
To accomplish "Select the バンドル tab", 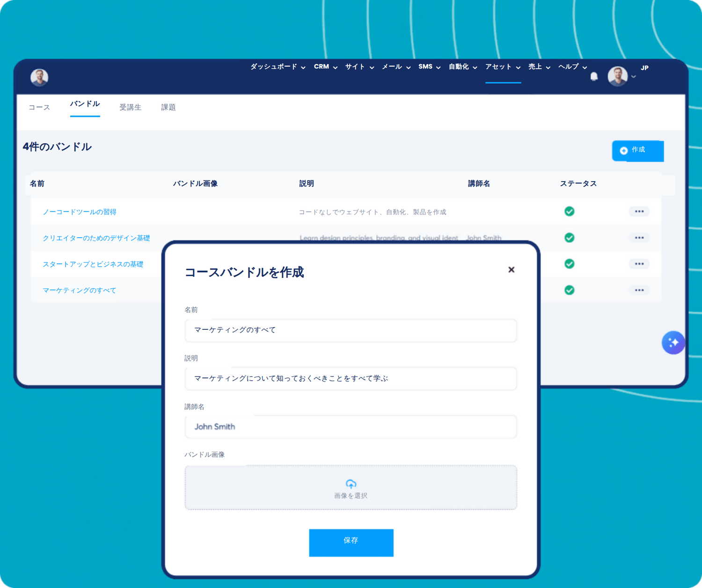I will 85,104.
